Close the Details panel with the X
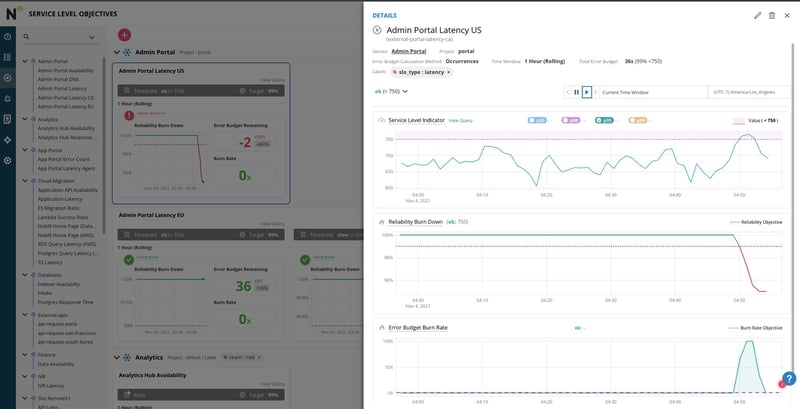The height and width of the screenshot is (409, 800). coord(787,16)
